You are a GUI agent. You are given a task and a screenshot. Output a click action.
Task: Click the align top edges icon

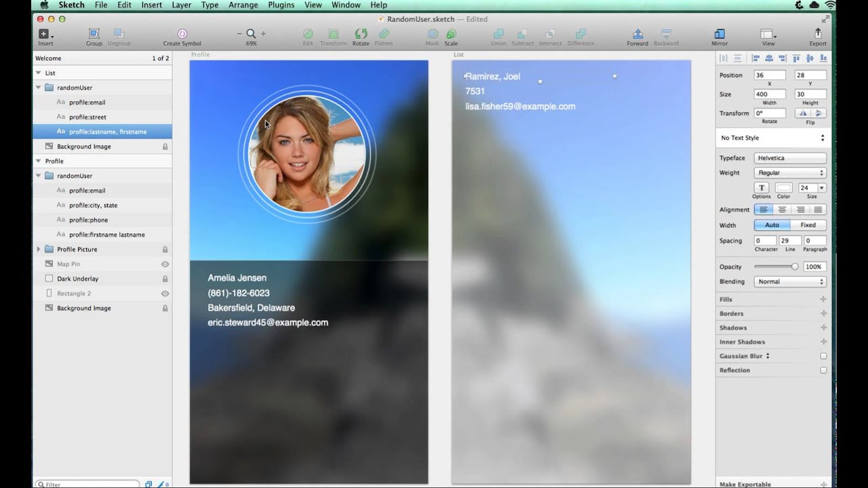tap(796, 58)
